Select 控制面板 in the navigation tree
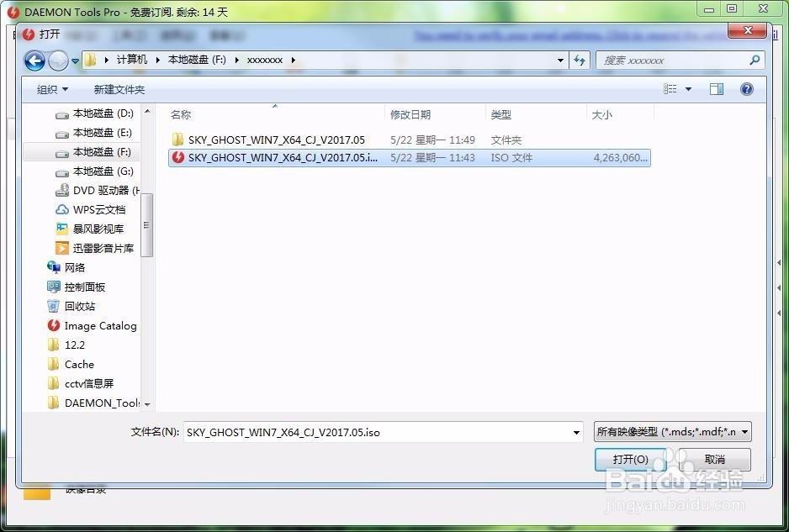 (76, 287)
